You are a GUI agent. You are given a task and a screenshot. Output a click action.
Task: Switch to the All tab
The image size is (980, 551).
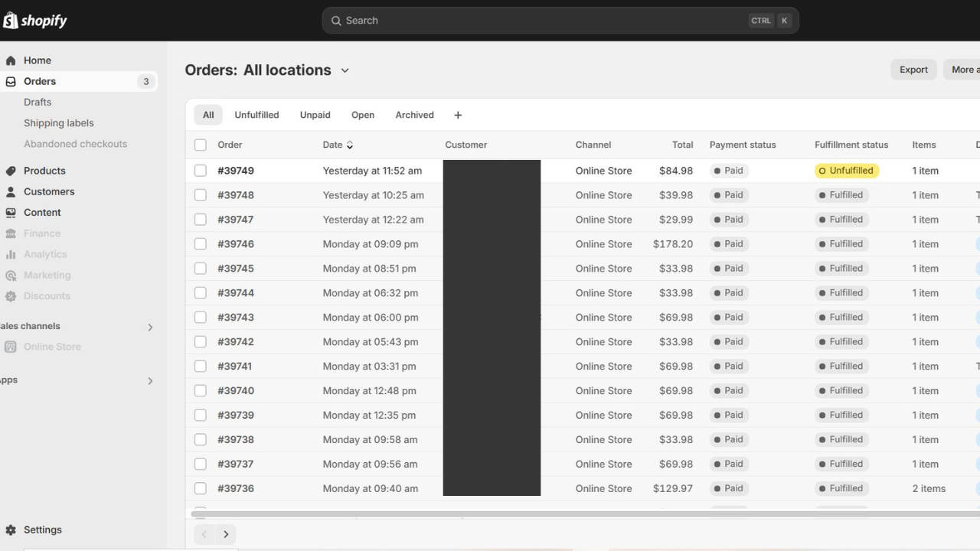point(208,115)
